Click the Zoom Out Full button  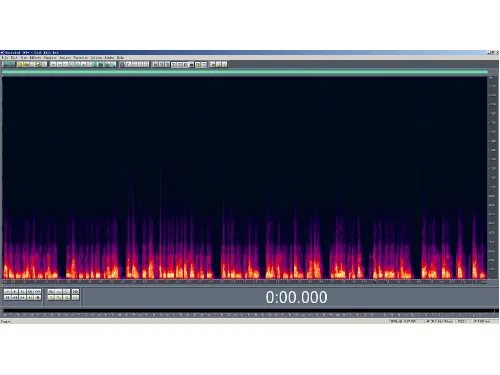pyautogui.click(x=67, y=292)
